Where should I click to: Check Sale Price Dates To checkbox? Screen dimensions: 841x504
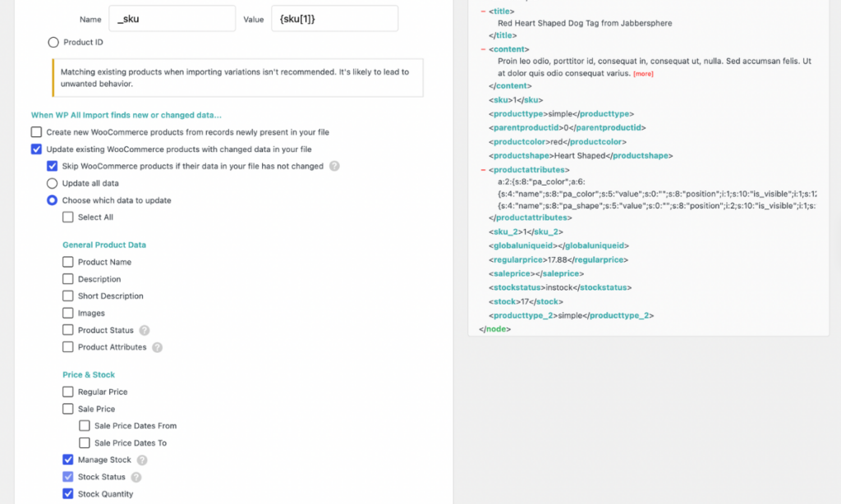click(x=85, y=443)
